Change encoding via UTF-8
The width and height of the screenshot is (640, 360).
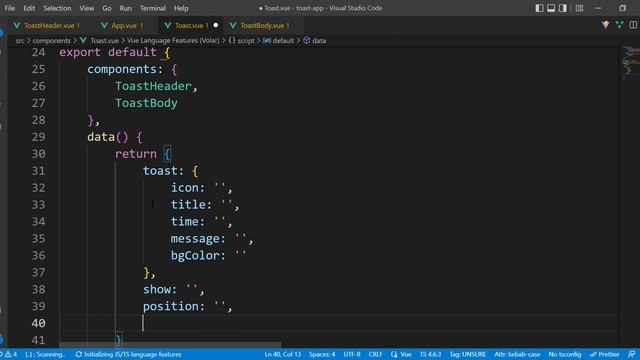[x=351, y=354]
